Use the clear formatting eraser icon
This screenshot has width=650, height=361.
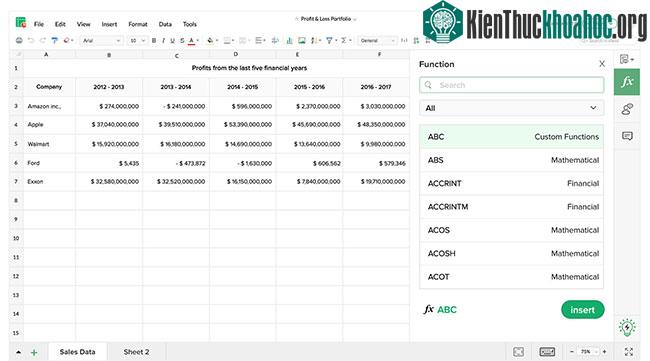tap(66, 41)
